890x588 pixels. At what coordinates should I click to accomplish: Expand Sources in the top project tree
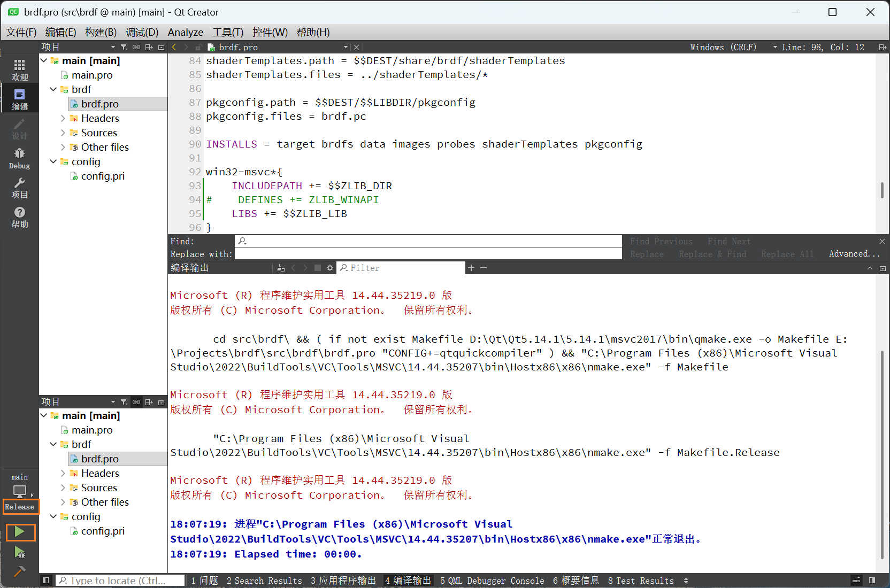click(63, 133)
